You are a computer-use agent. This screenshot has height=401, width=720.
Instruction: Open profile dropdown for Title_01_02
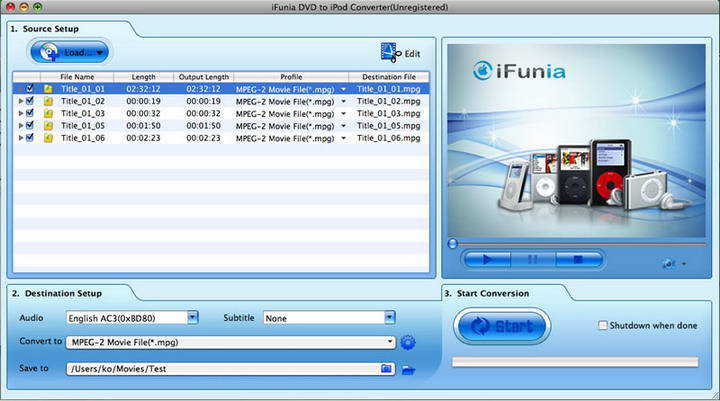click(x=343, y=102)
